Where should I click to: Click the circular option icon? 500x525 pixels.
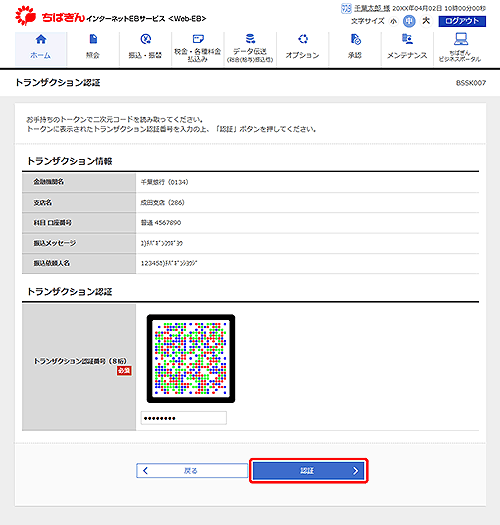click(303, 39)
